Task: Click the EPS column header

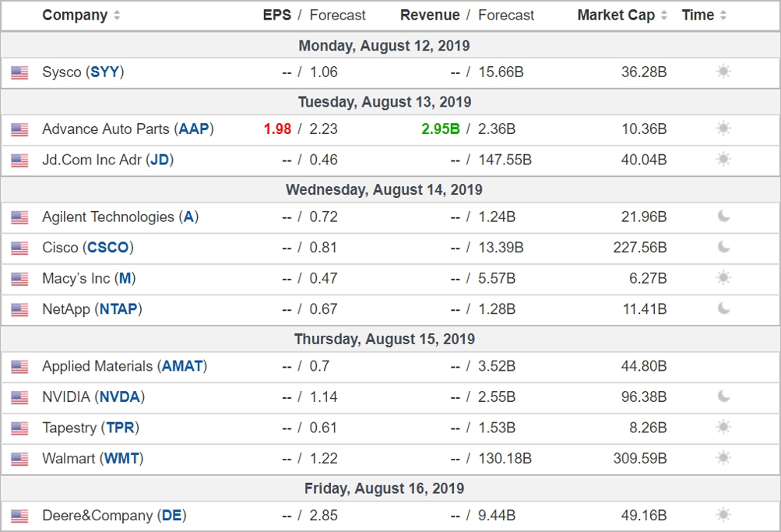Action: point(277,16)
